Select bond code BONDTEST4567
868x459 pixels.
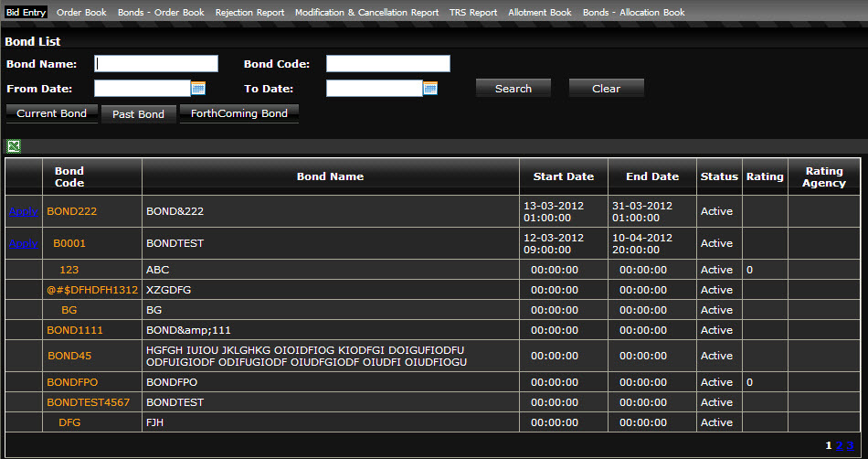tap(88, 402)
